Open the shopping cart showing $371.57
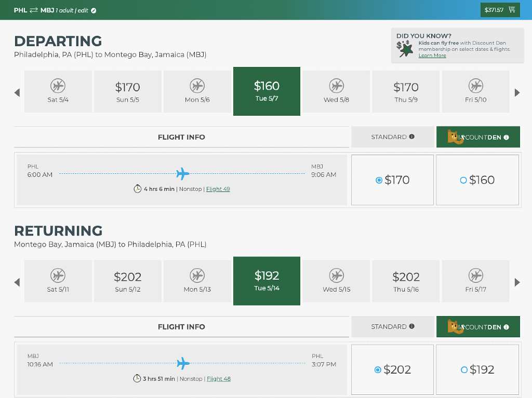 pos(500,10)
